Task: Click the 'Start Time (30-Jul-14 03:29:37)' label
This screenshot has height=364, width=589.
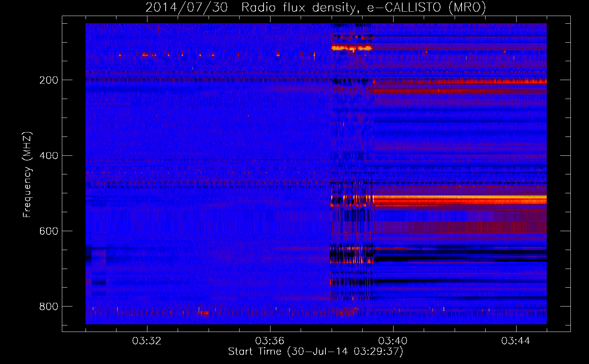Action: (x=316, y=352)
